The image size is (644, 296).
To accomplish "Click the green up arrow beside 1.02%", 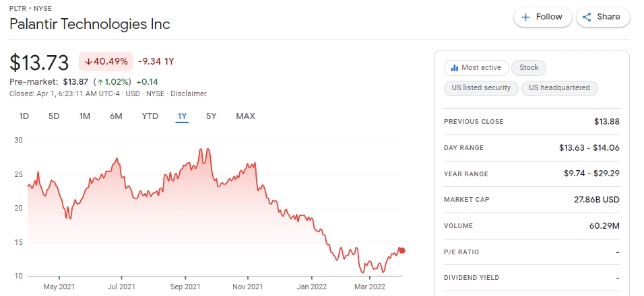I will [x=100, y=81].
